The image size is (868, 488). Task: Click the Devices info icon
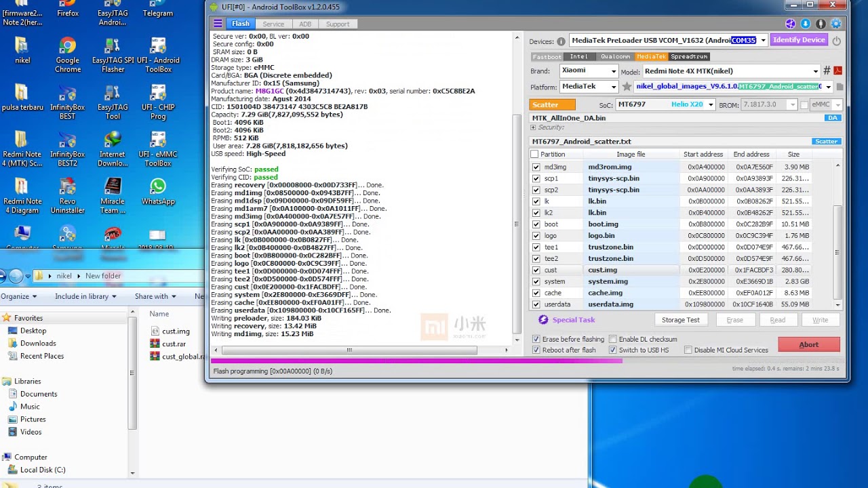tap(561, 41)
